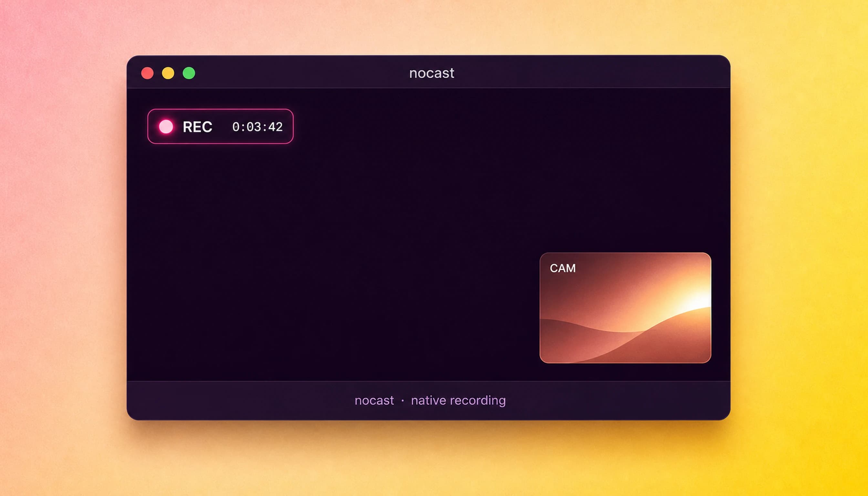
Task: Click the 'nocast · native recording' footer text
Action: click(430, 400)
